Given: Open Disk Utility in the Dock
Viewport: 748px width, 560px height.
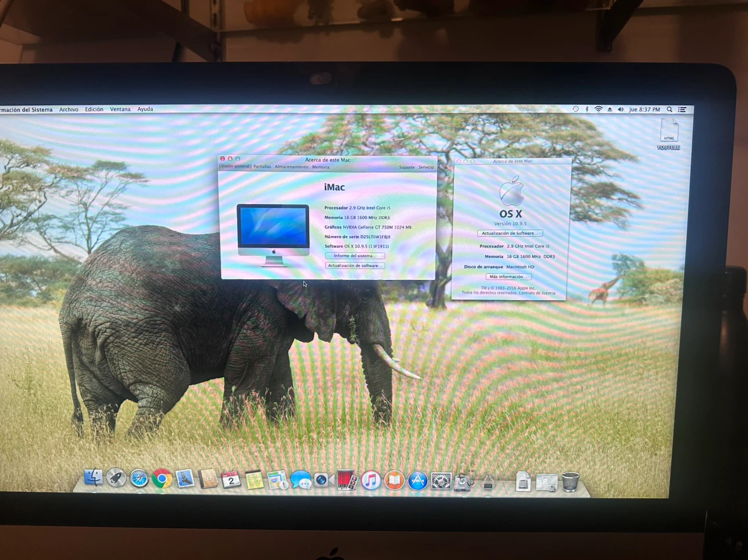Looking at the screenshot, I should click(464, 481).
